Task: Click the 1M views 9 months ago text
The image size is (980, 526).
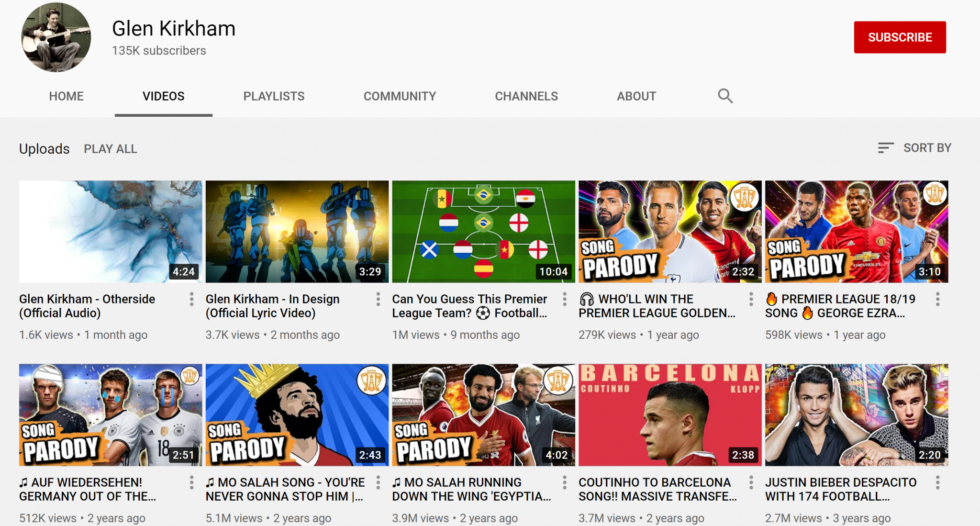Action: coord(456,335)
